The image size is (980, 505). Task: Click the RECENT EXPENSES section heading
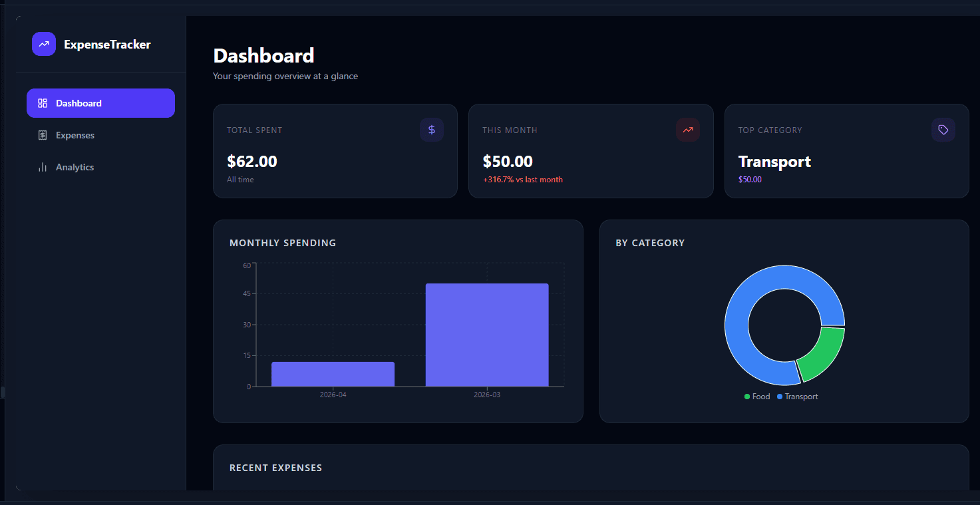click(x=275, y=468)
